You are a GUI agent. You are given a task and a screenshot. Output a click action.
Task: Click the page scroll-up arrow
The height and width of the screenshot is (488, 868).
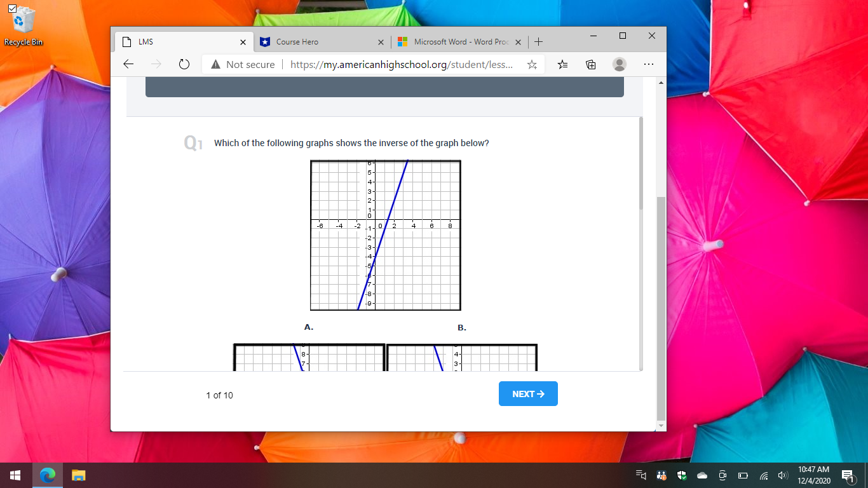tap(661, 83)
